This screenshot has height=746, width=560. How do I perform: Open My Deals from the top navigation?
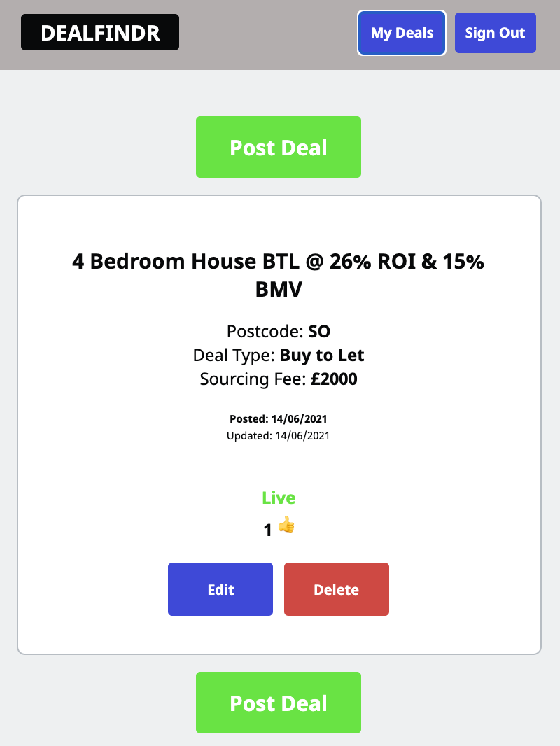401,32
